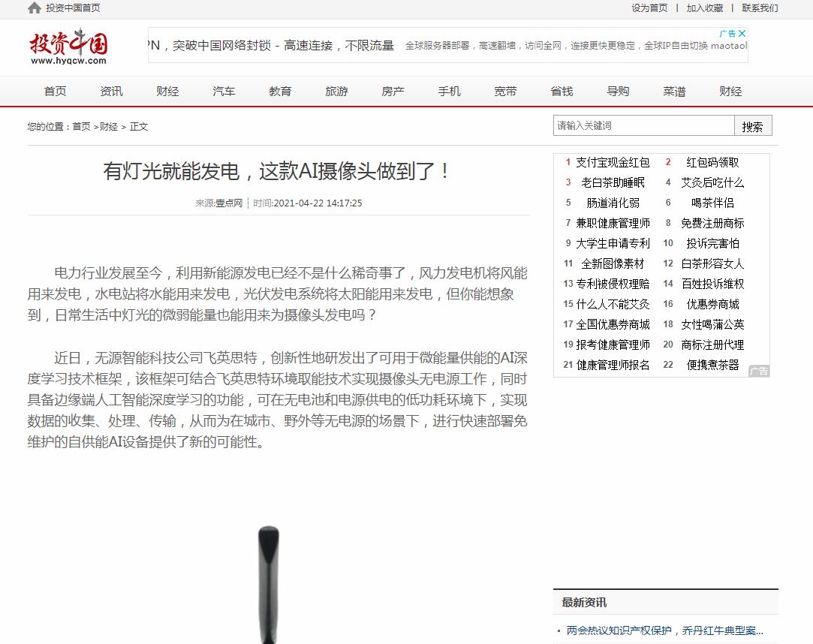Screen dimensions: 813x644
Task: Open ad link 健康管理师报名
Action: coord(613,365)
